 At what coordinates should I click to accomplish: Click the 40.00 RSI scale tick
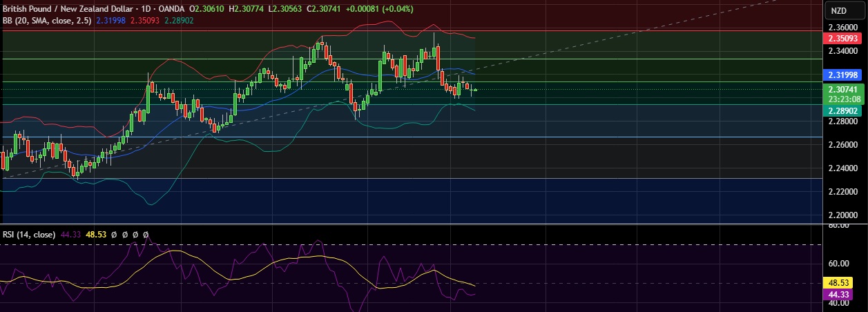[839, 303]
